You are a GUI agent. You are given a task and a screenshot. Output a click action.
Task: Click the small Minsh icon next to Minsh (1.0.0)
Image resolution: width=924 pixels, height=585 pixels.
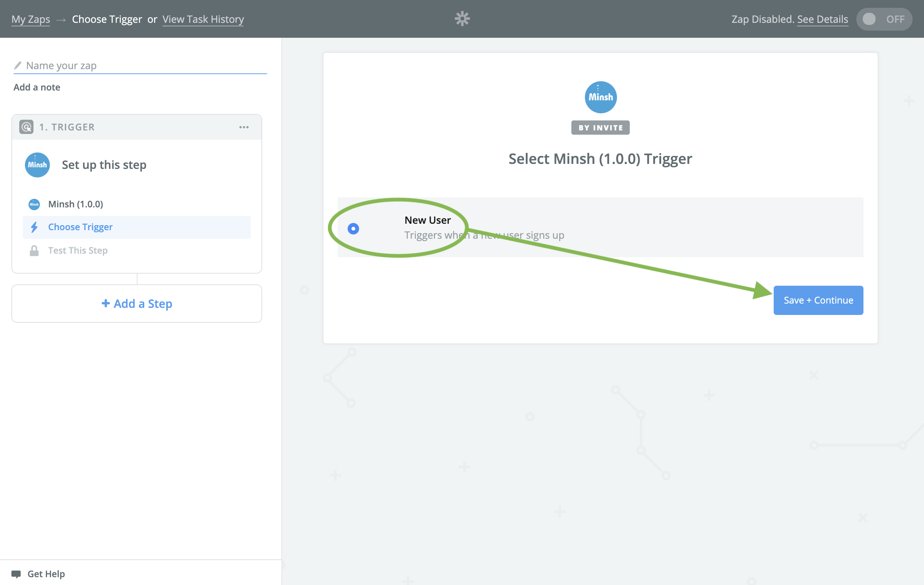[34, 204]
